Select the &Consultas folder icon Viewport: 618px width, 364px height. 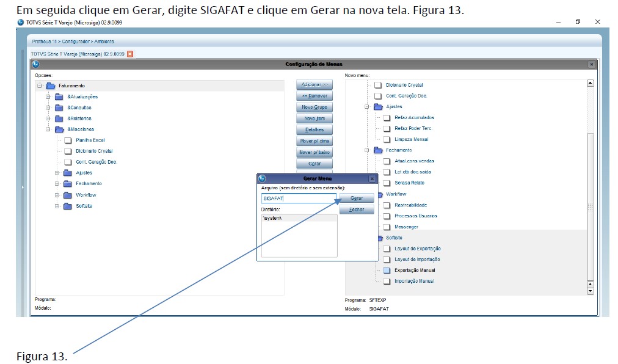(59, 107)
